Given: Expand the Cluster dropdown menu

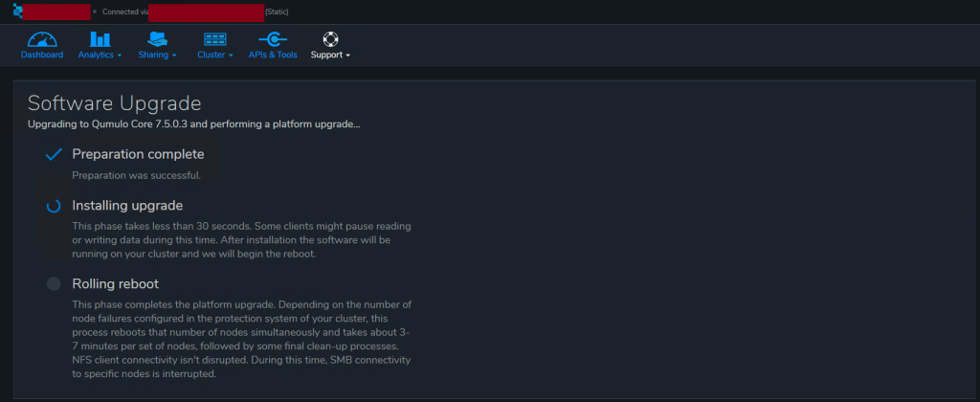Looking at the screenshot, I should pyautogui.click(x=215, y=55).
